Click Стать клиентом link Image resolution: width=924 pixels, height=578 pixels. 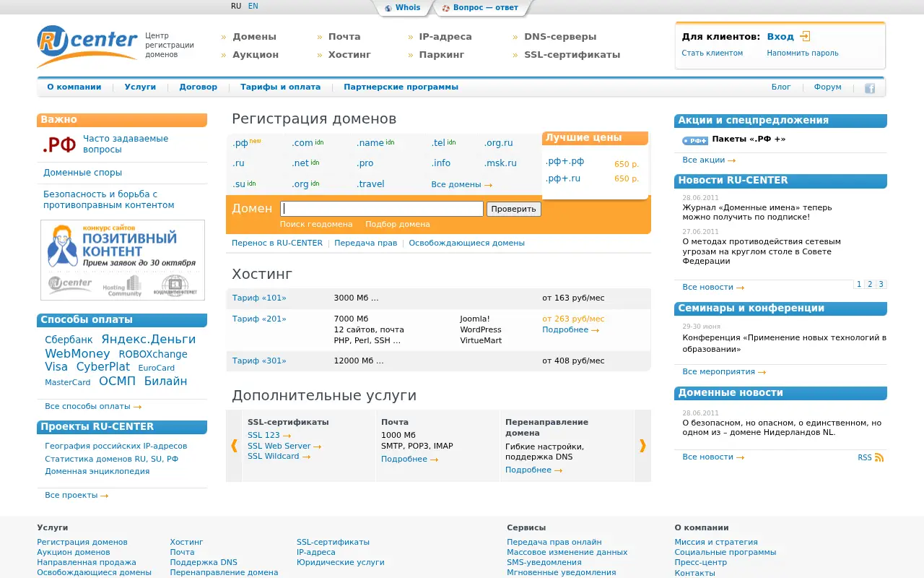click(712, 53)
